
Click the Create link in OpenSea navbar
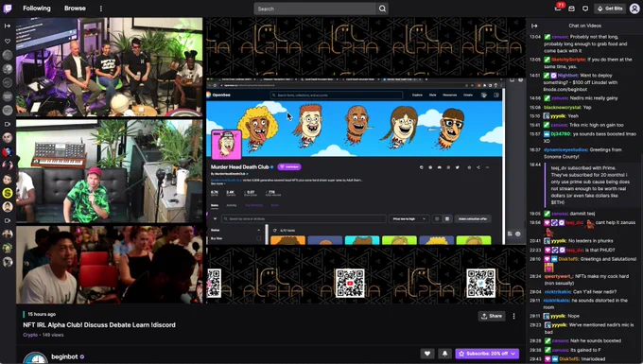pyautogui.click(x=468, y=95)
